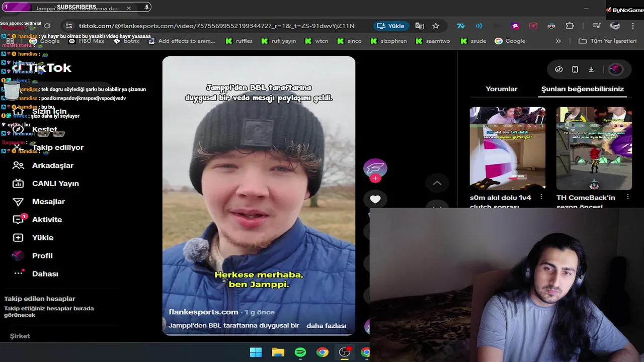The width and height of the screenshot is (644, 362).
Task: Click the download app icon in header pill
Action: click(591, 69)
